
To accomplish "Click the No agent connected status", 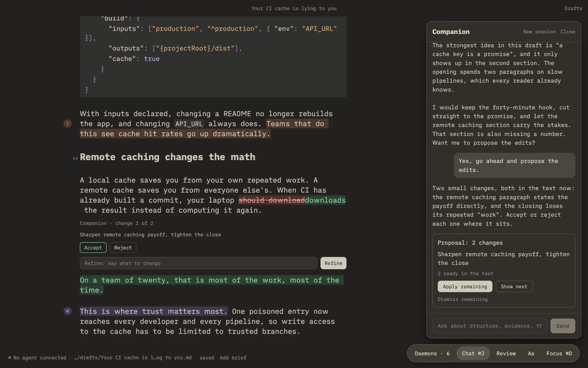I will [37, 357].
